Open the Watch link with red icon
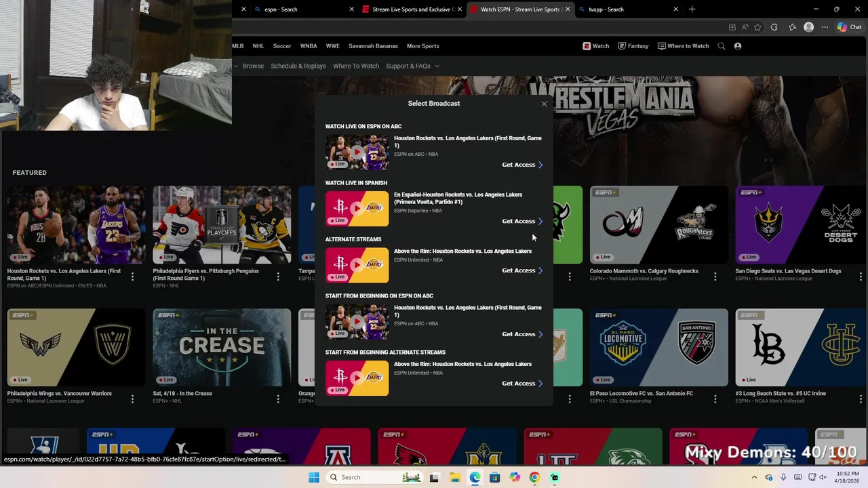The width and height of the screenshot is (868, 488). click(596, 46)
